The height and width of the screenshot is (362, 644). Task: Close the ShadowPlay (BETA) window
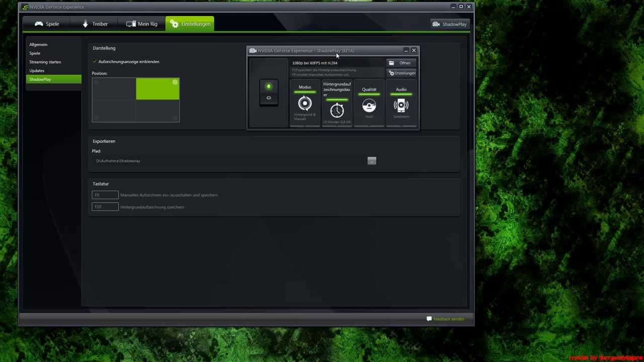coord(414,50)
